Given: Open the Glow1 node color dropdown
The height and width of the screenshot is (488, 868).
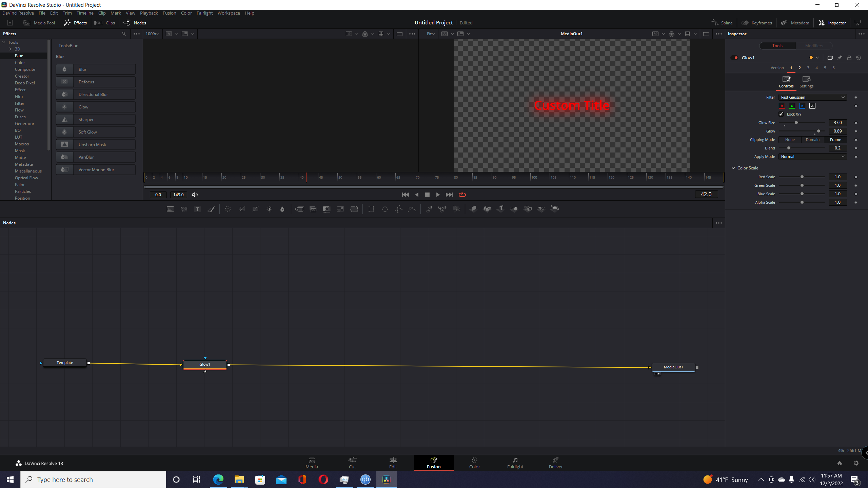Looking at the screenshot, I should pyautogui.click(x=817, y=58).
